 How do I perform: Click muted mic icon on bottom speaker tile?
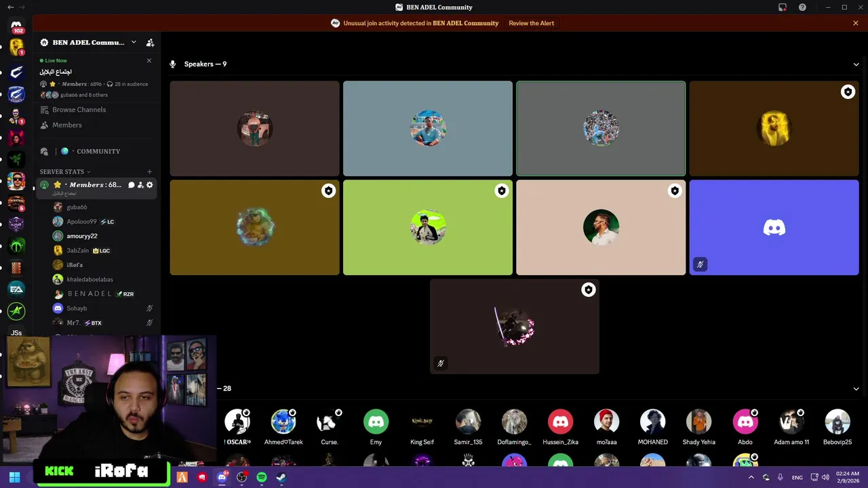point(440,363)
